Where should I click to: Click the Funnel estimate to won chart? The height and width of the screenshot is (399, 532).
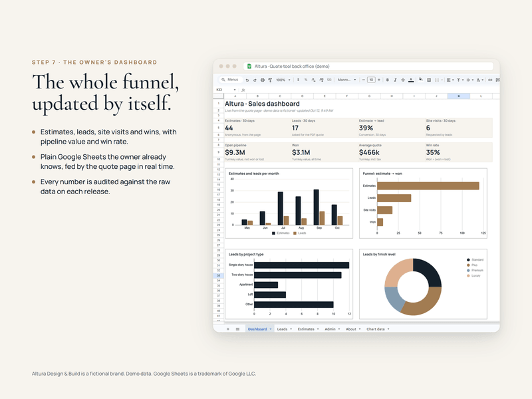423,203
